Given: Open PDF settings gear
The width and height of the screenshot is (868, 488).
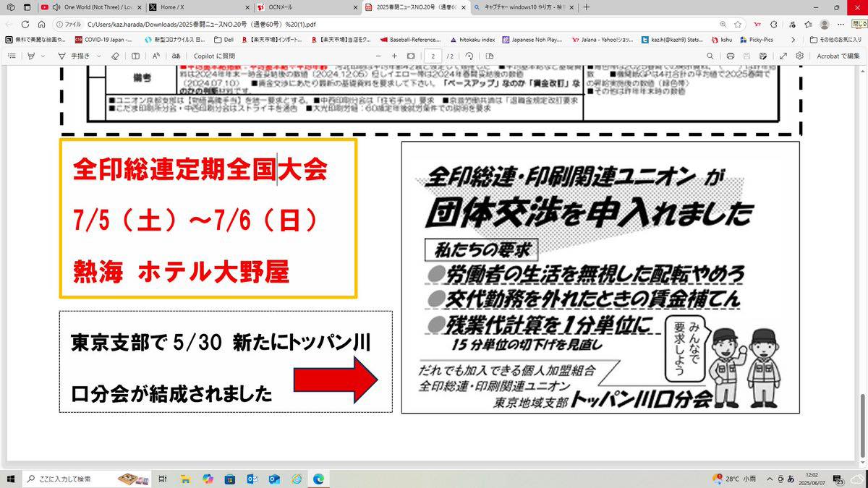Looking at the screenshot, I should click(799, 56).
